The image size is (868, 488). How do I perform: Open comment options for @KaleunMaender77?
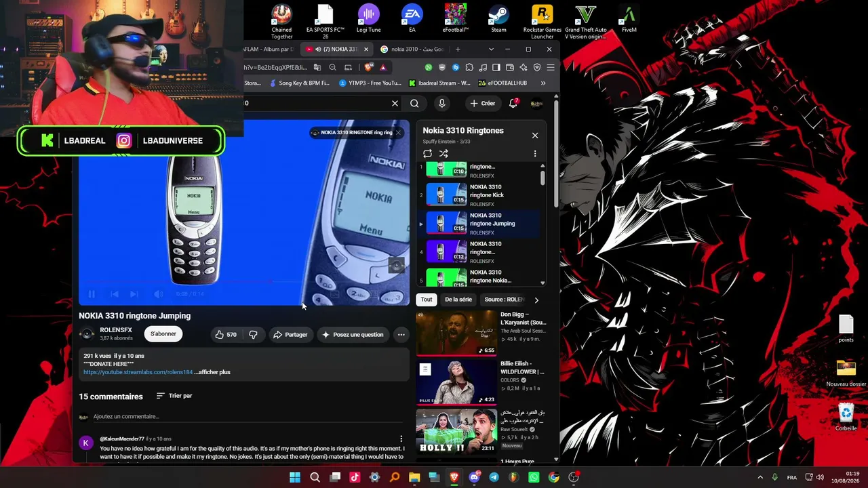401,439
